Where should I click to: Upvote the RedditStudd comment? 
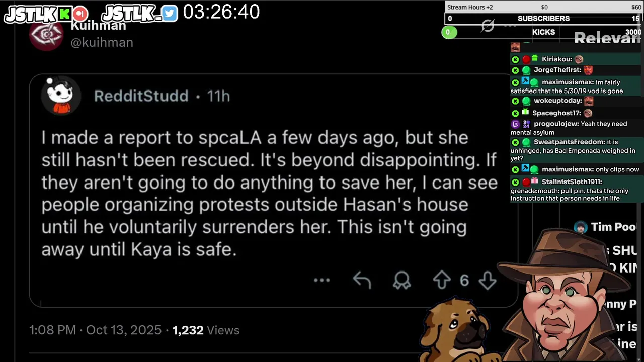click(442, 280)
